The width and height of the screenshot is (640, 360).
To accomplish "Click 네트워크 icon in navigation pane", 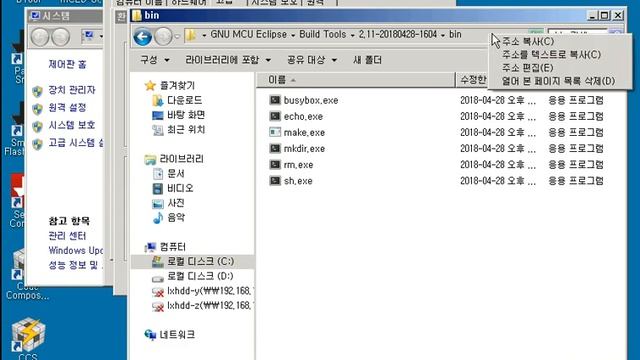I will pos(150,335).
